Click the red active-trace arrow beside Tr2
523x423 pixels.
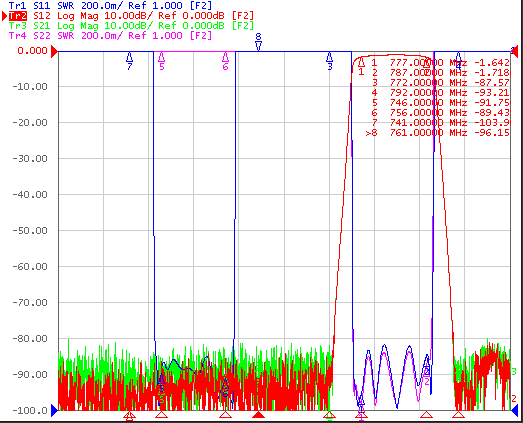point(5,16)
